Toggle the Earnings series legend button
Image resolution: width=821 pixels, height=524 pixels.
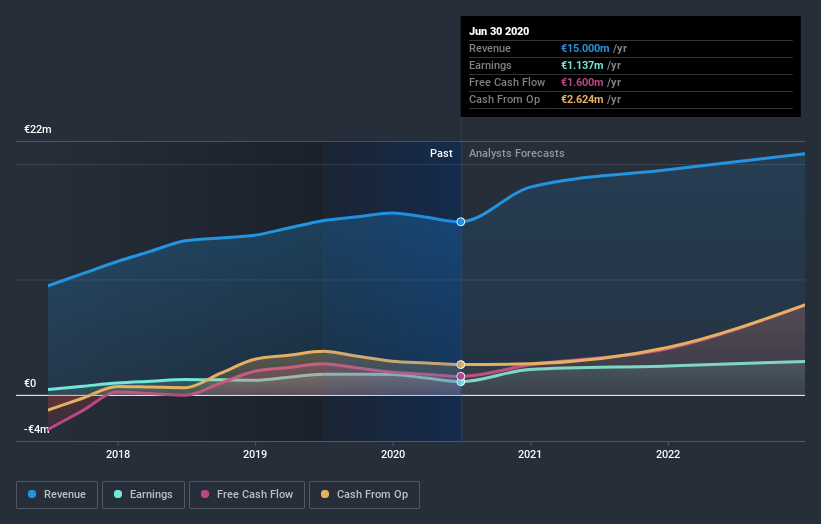[x=143, y=495]
